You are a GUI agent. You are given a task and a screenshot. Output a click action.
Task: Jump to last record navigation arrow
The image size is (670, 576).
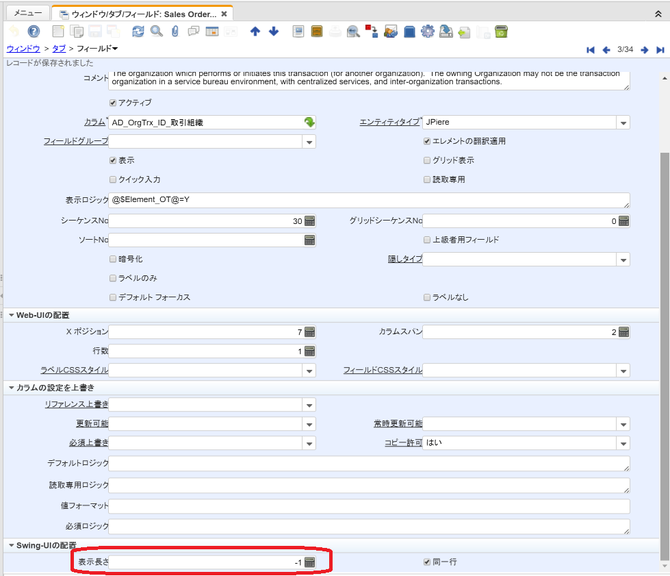660,50
